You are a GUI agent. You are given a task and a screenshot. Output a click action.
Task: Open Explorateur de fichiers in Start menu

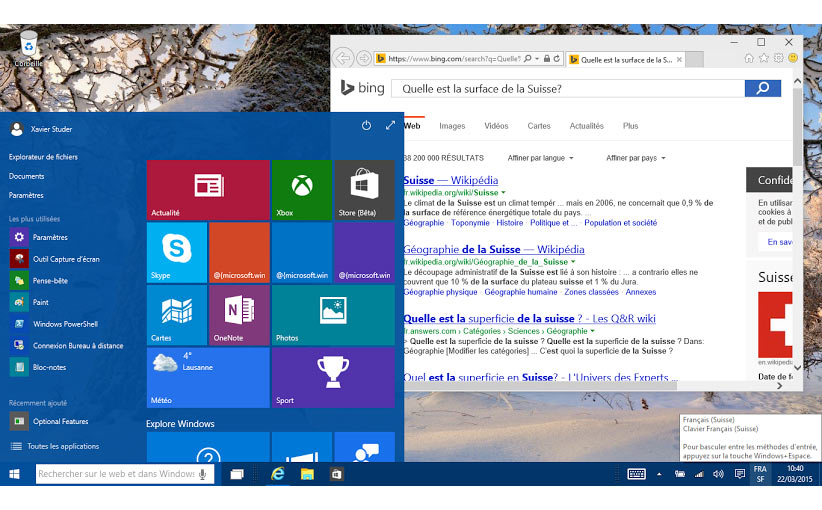pyautogui.click(x=43, y=157)
